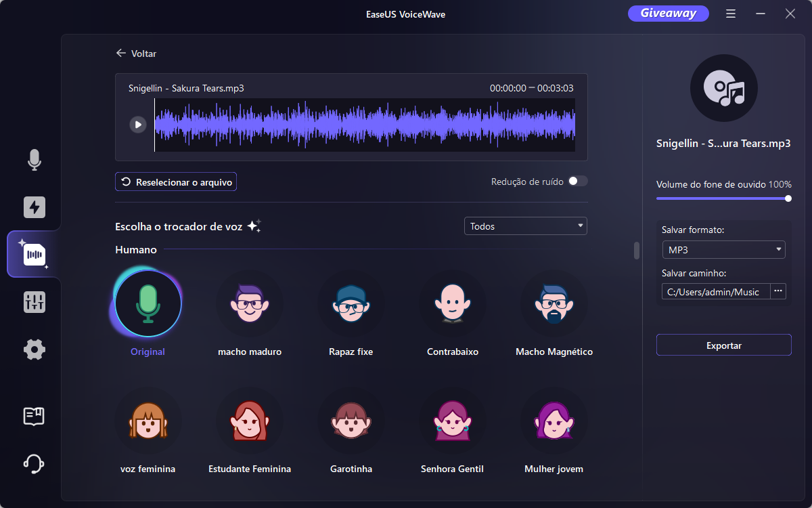Select the microphone recording tool in sidebar

click(32, 161)
